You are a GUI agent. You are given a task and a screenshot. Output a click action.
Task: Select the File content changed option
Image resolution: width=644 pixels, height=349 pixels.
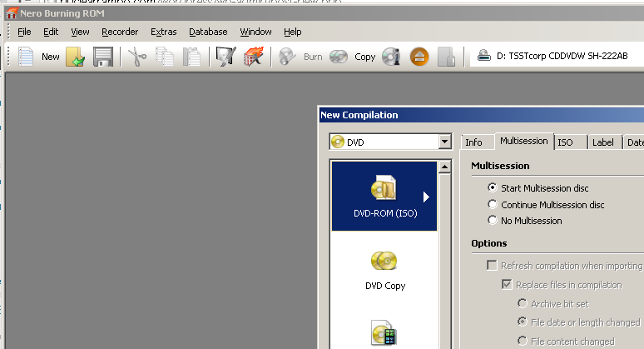coord(522,341)
